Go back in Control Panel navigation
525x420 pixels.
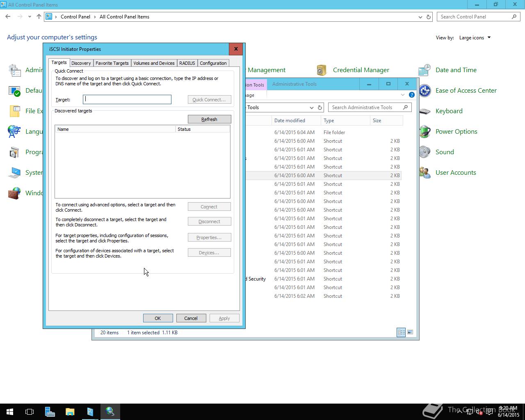(x=8, y=17)
